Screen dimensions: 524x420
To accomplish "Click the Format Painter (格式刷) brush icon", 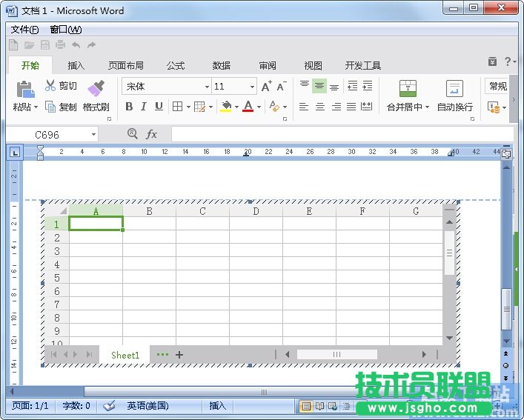I will click(96, 89).
